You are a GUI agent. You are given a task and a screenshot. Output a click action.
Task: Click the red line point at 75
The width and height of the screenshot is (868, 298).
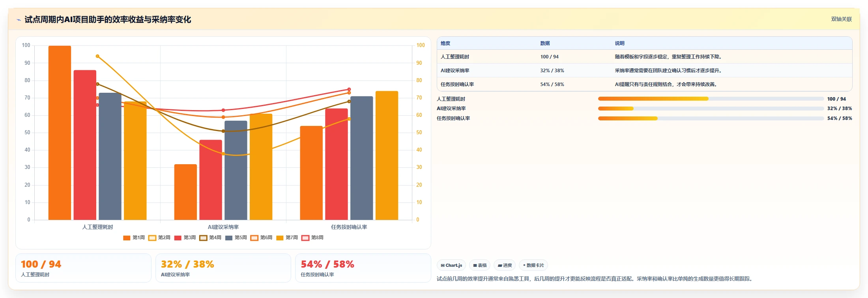click(x=349, y=90)
